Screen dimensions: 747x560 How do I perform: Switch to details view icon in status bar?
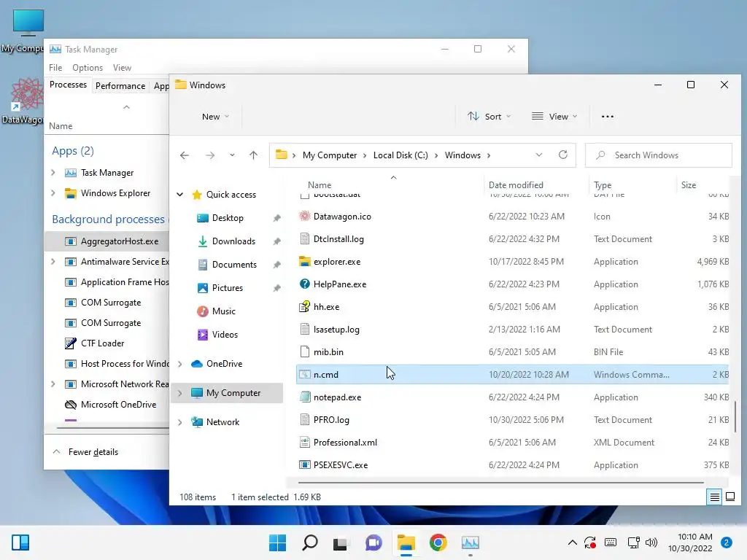pyautogui.click(x=715, y=497)
